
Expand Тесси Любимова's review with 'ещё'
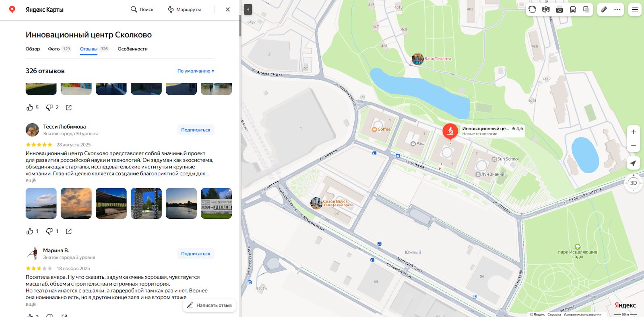[31, 180]
